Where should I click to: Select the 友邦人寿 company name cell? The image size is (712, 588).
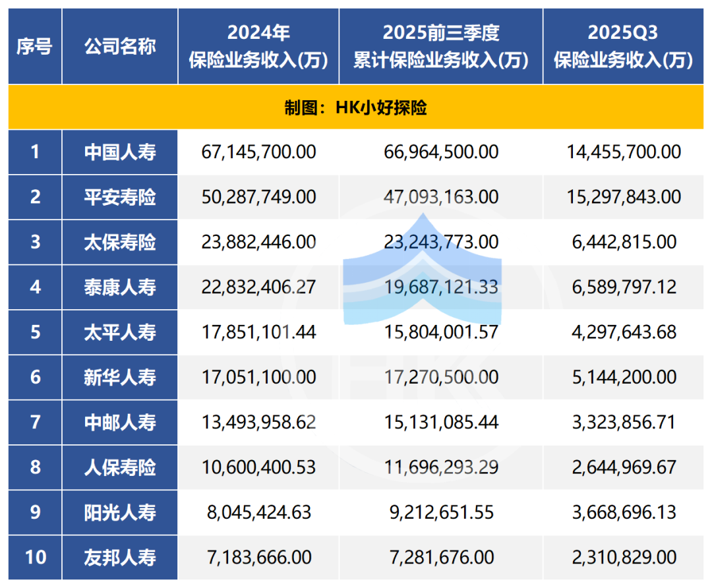(x=120, y=557)
